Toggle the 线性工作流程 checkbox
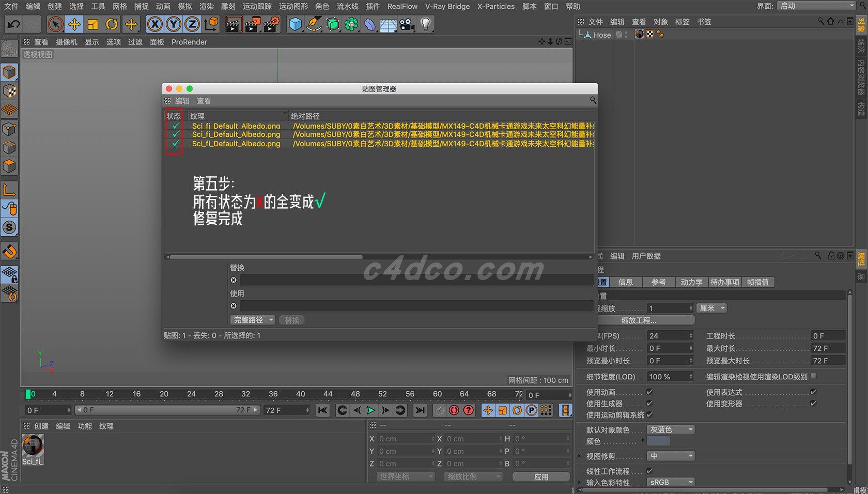 tap(649, 471)
